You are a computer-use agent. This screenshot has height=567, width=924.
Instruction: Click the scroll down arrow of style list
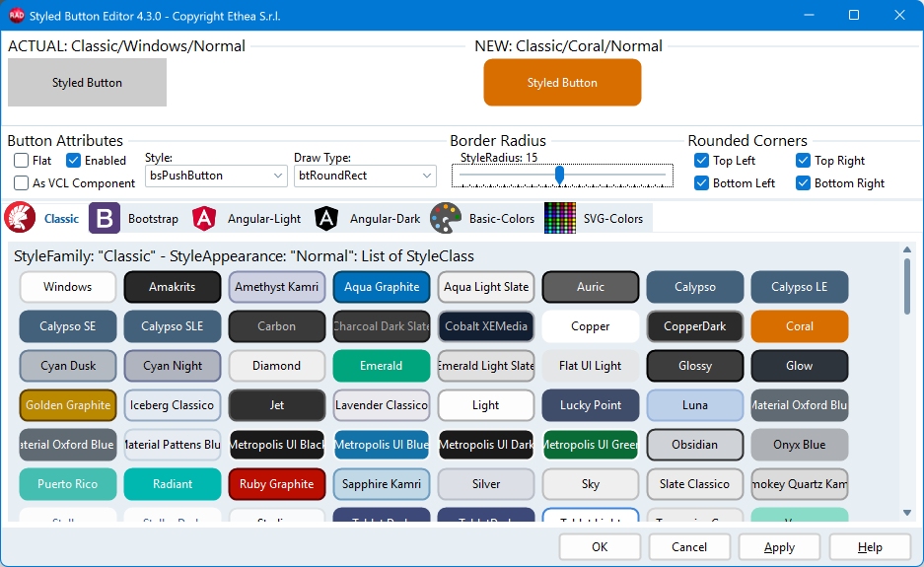click(907, 514)
